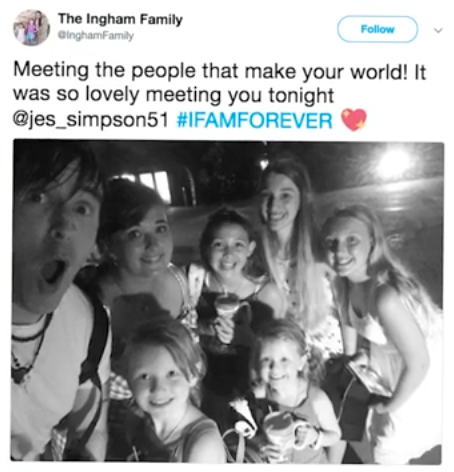Open the more-actions arrow beside Follow
The width and height of the screenshot is (454, 472).
439,30
